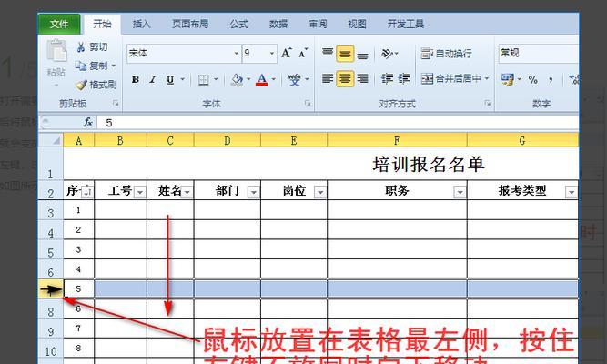Open the 姓名 column filter dropdown
The width and height of the screenshot is (607, 364).
[187, 192]
